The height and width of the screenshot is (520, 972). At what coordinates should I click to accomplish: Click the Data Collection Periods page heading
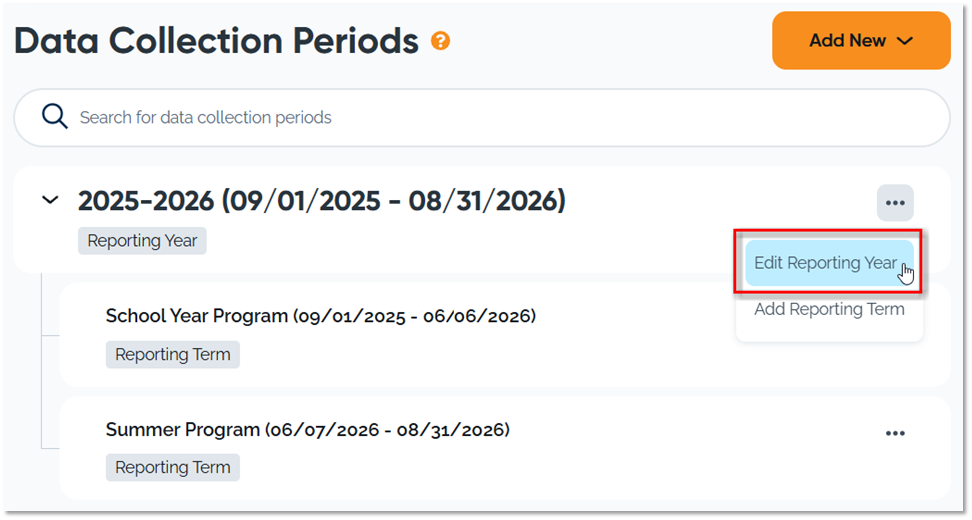coord(216,41)
